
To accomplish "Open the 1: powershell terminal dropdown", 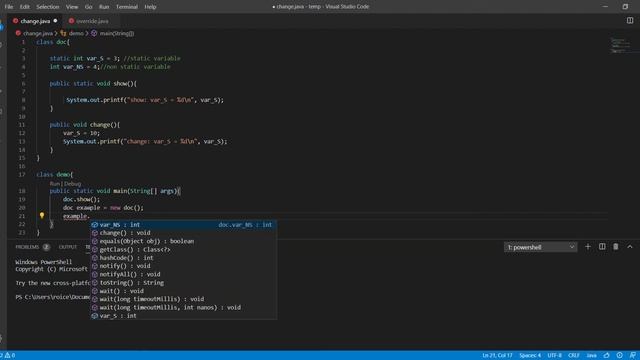I will 540,247.
